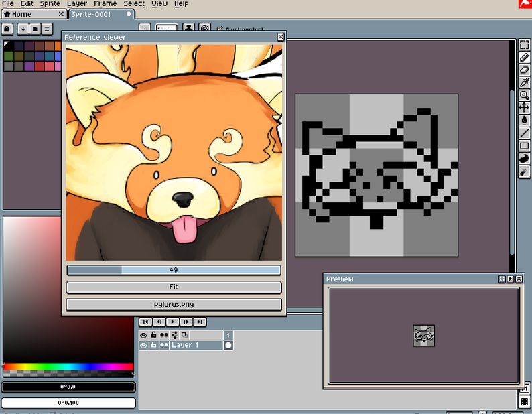This screenshot has height=414, width=532.
Task: Open the Sprite menu
Action: click(50, 4)
